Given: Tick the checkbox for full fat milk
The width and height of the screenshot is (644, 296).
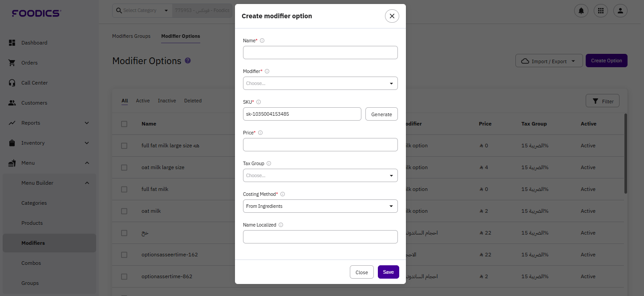Looking at the screenshot, I should (124, 189).
